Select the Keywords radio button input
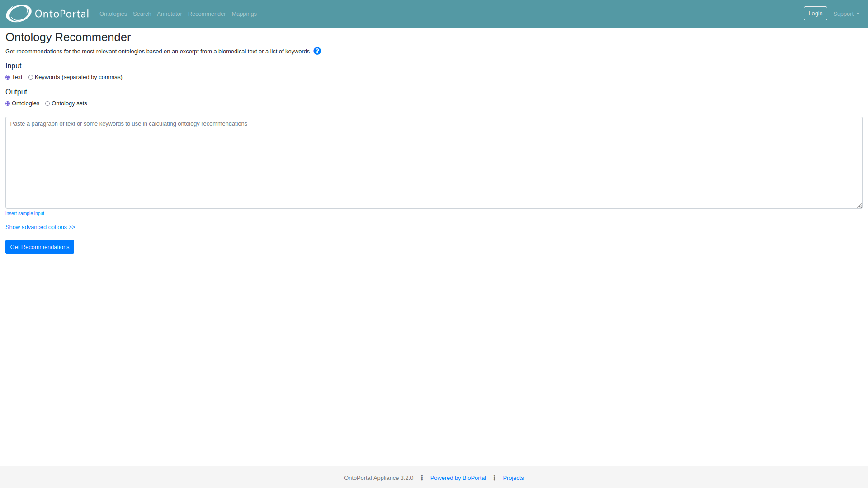The image size is (868, 488). coord(31,77)
